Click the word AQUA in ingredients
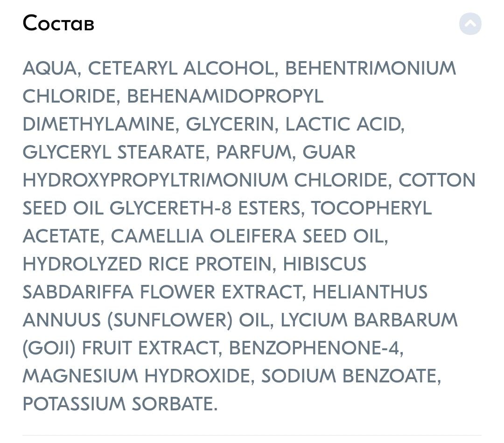This screenshot has height=443, width=504. point(49,69)
